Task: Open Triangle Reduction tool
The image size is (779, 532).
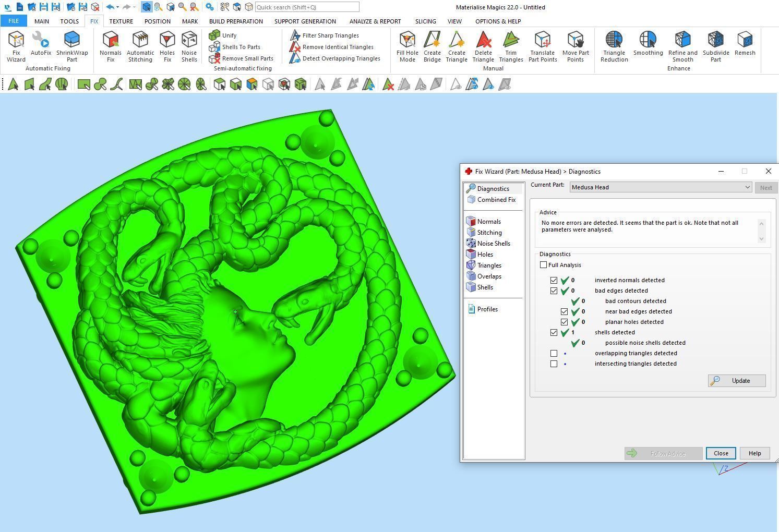Action: [x=614, y=47]
